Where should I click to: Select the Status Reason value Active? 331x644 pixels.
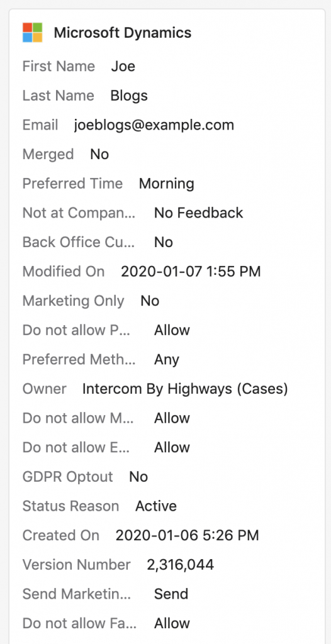(x=156, y=506)
